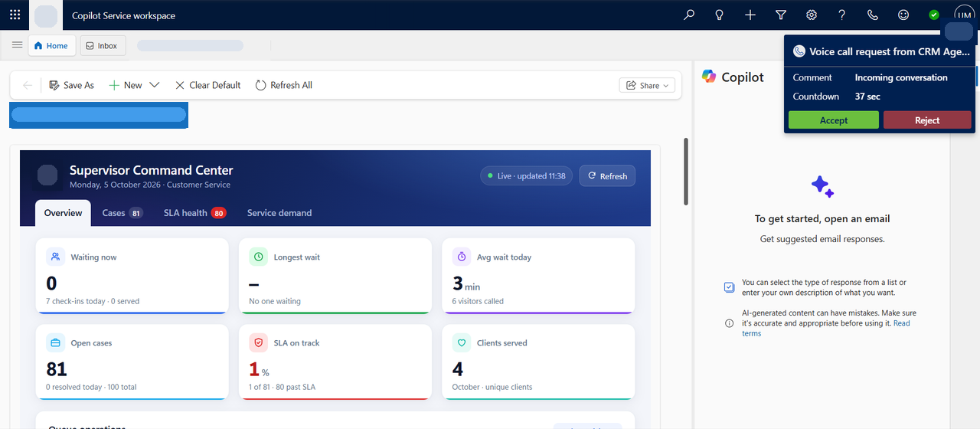Click the Live updated 11:38 status pill
The width and height of the screenshot is (980, 429).
tap(526, 176)
